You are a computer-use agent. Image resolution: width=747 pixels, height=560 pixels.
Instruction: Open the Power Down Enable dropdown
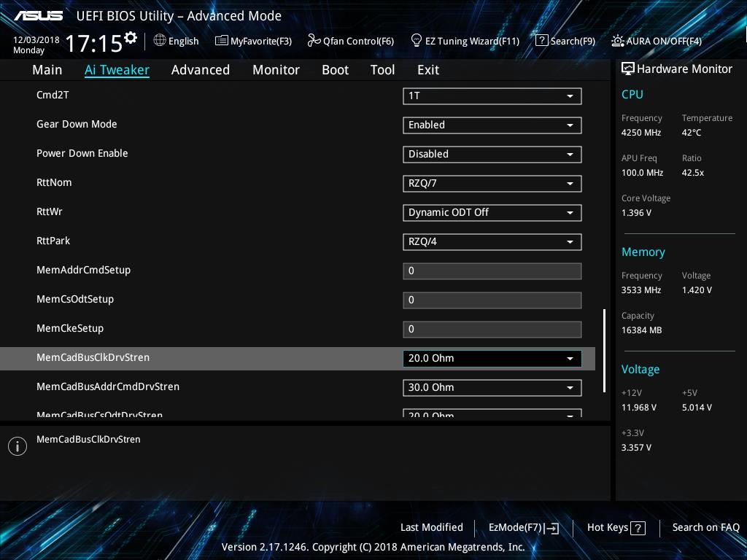pyautogui.click(x=492, y=155)
